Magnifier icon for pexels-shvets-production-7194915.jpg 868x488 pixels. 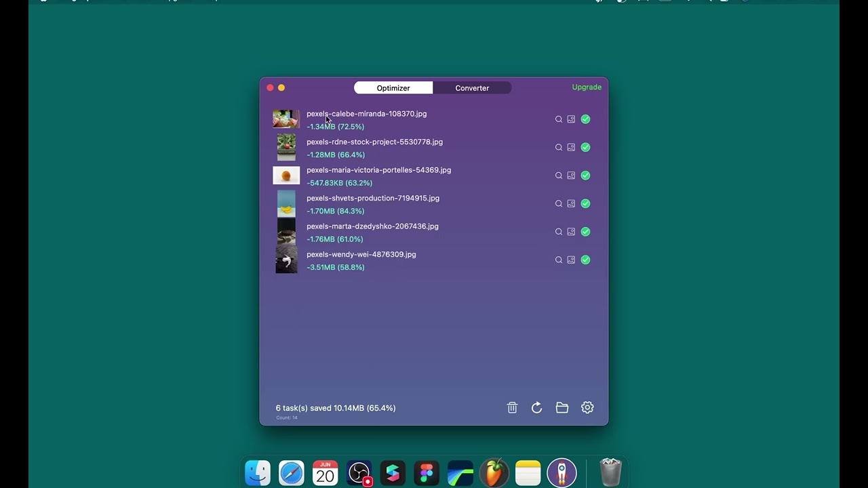pos(559,203)
